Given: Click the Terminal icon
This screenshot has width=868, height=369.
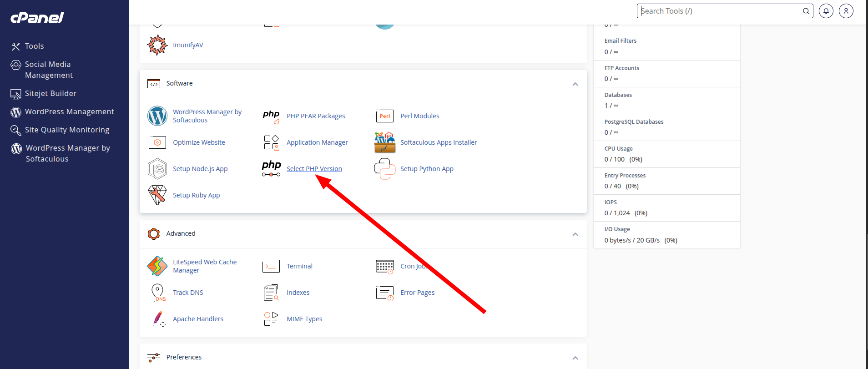Looking at the screenshot, I should click(x=271, y=266).
